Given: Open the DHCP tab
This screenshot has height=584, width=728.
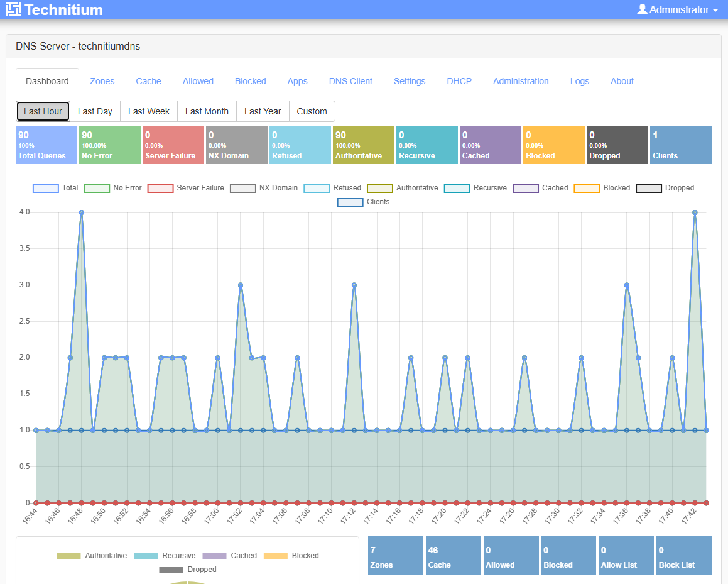Looking at the screenshot, I should pyautogui.click(x=459, y=81).
